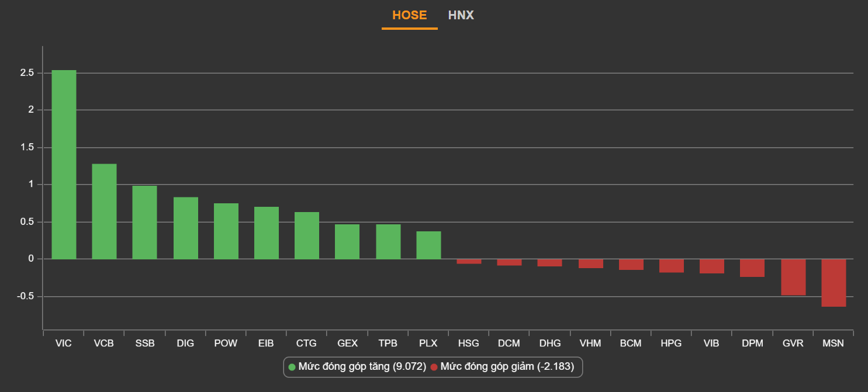Click the DIG green bar
868x392 pixels.
185,228
